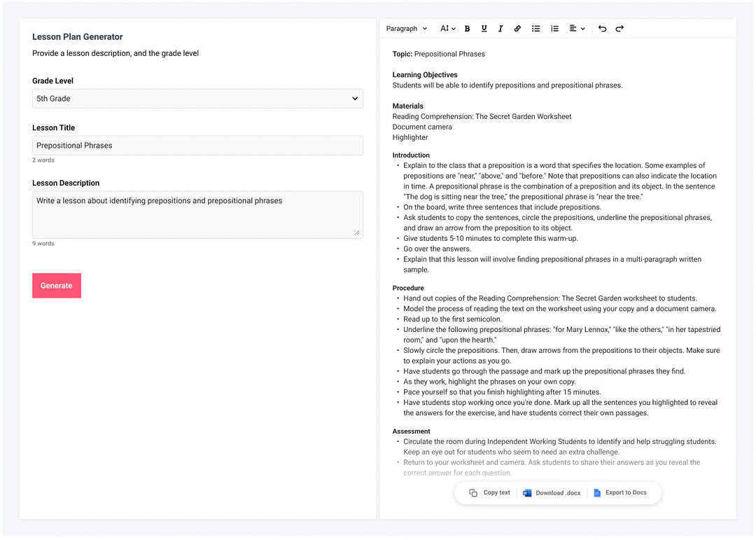Open the paragraph style dropdown
This screenshot has height=540, width=756.
(x=406, y=29)
